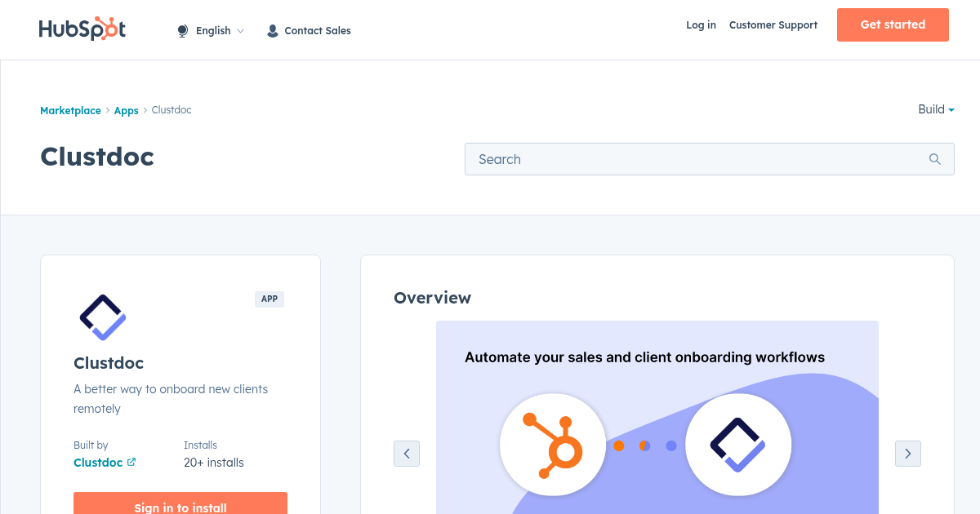Screen dimensions: 980x514
Task: Click the '20+ installs' text
Action: pyautogui.click(x=214, y=463)
